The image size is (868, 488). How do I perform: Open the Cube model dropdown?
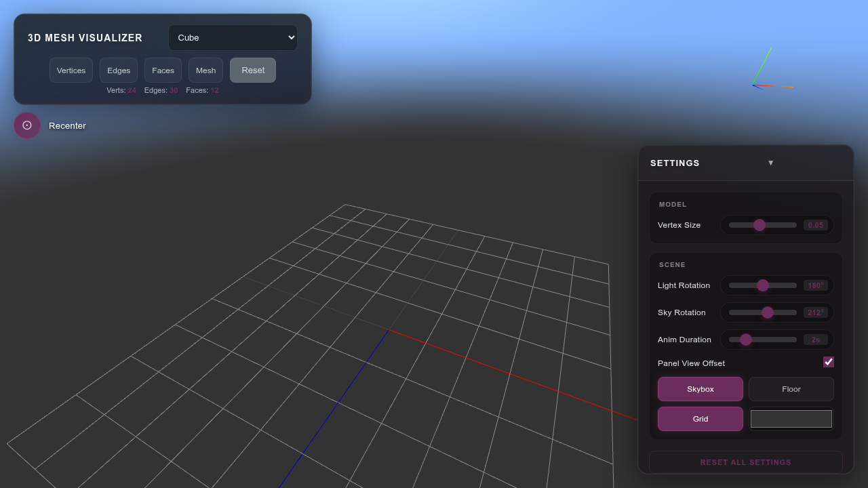pos(233,37)
